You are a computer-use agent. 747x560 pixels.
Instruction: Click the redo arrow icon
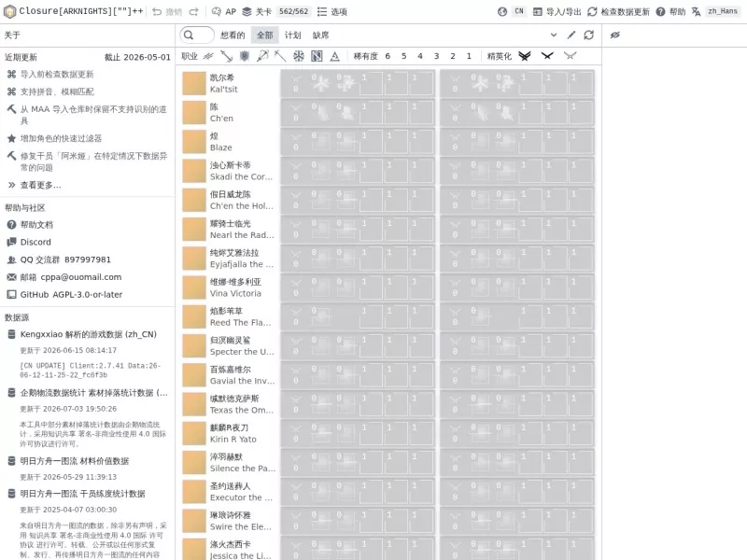193,12
